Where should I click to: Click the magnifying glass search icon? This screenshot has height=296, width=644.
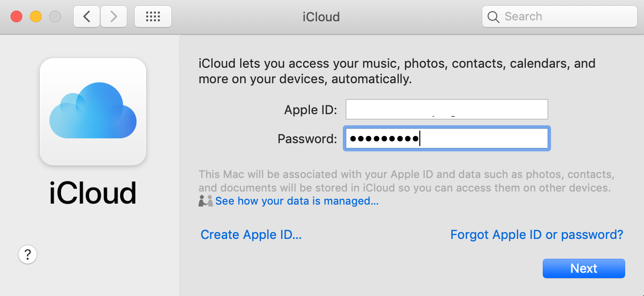coord(493,17)
